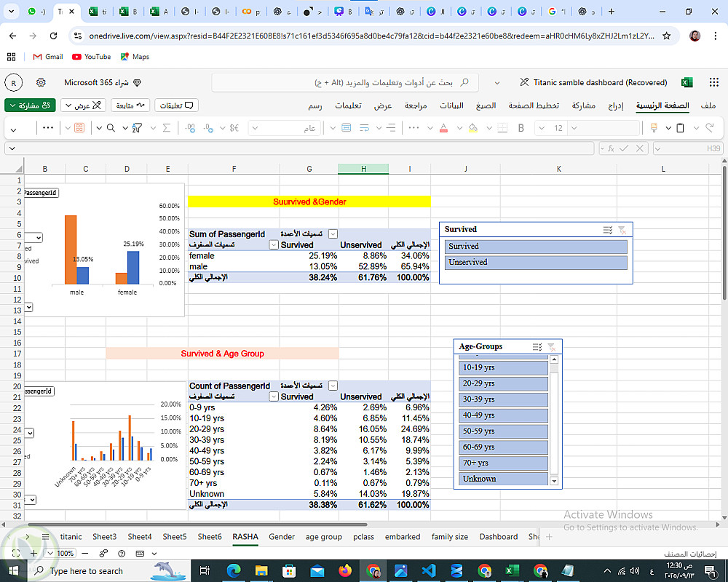
Task: Open the borders tool in the ribbon
Action: 502,128
